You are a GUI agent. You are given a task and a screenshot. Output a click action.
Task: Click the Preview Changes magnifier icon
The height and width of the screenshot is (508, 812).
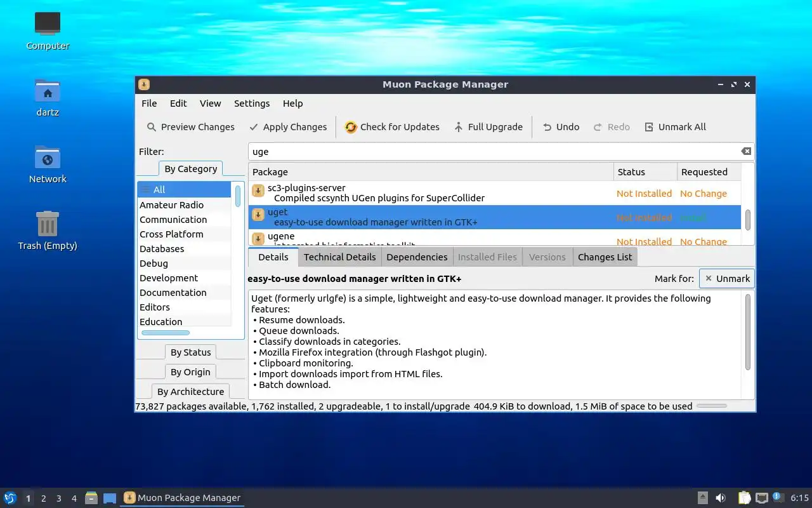point(152,127)
